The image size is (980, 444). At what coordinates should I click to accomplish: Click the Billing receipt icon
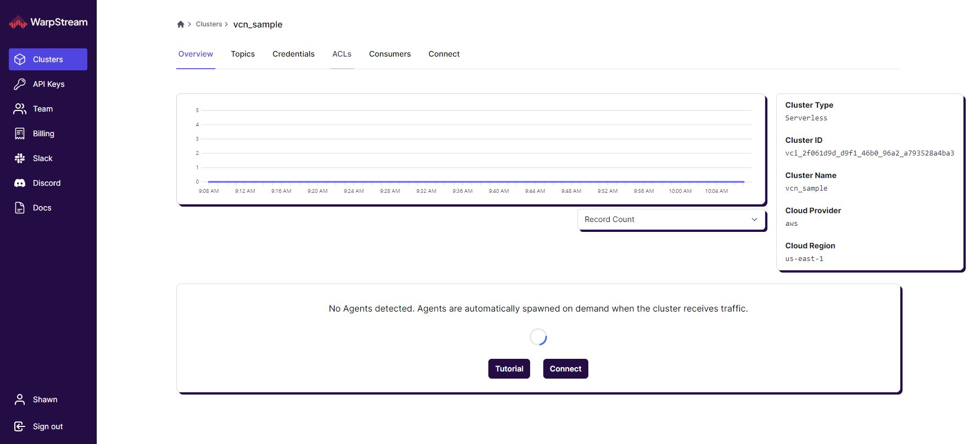(20, 134)
